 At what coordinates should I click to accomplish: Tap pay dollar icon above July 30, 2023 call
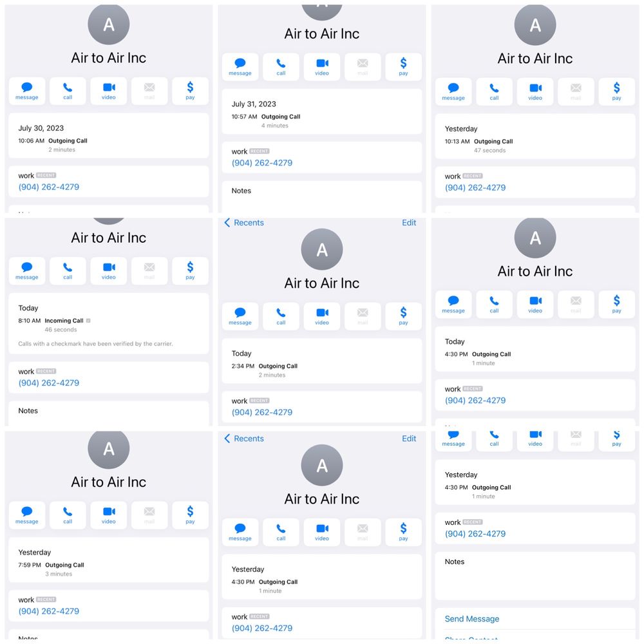tap(190, 91)
